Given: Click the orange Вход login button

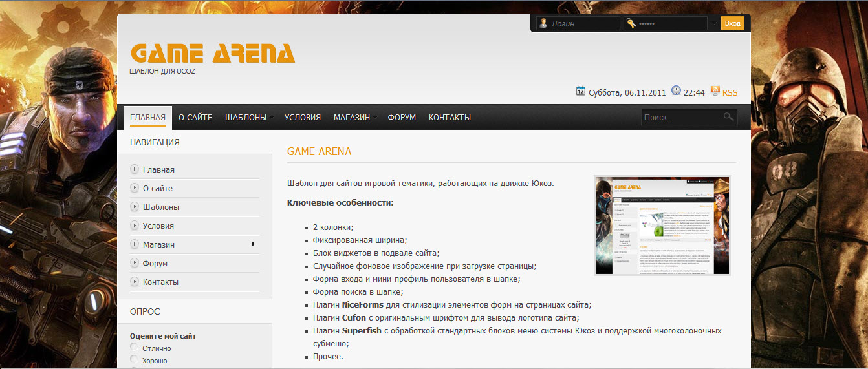Looking at the screenshot, I should pyautogui.click(x=732, y=23).
